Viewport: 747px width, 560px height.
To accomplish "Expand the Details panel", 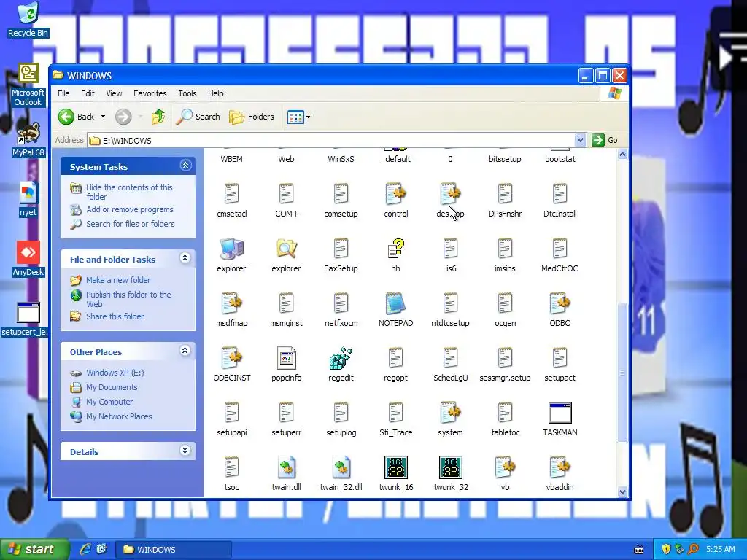I will (185, 451).
